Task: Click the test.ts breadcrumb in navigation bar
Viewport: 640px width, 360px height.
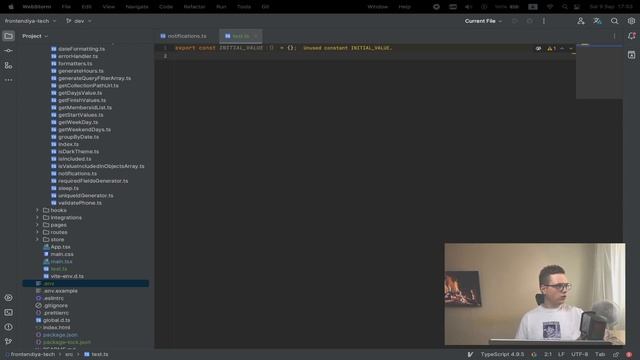Action: 96,354
